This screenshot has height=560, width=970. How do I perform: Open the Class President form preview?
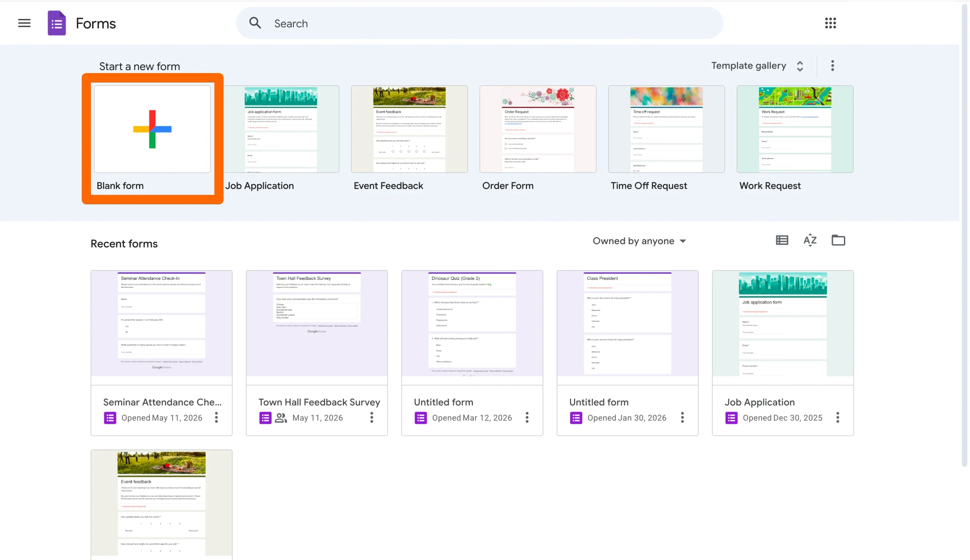[628, 324]
